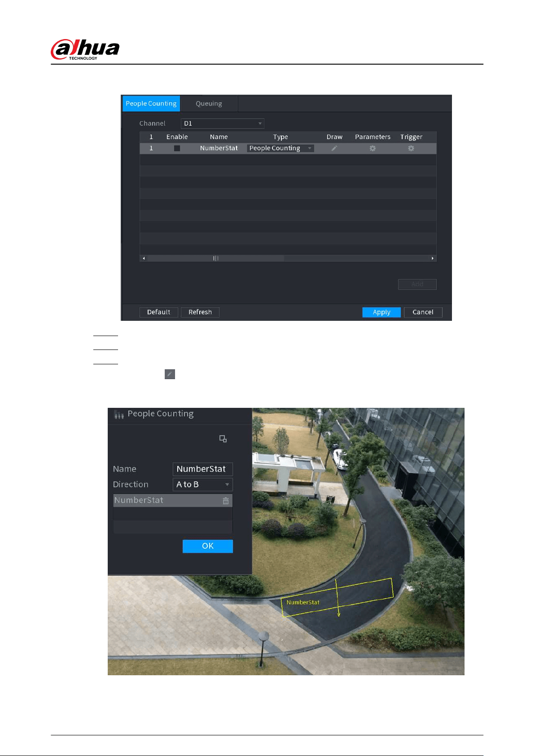Click the Trigger column header
The image size is (535, 756).
[x=411, y=137]
